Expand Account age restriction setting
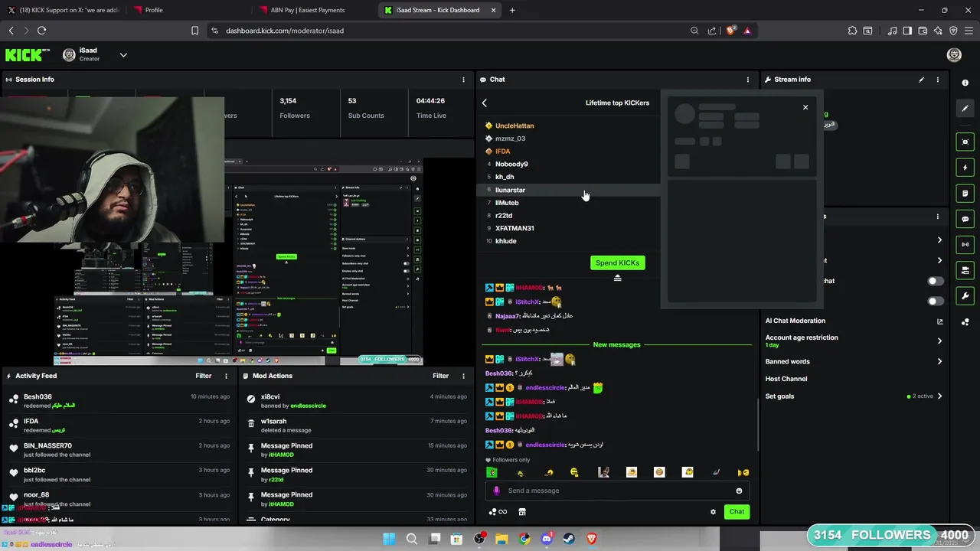Image resolution: width=980 pixels, height=551 pixels. point(854,341)
